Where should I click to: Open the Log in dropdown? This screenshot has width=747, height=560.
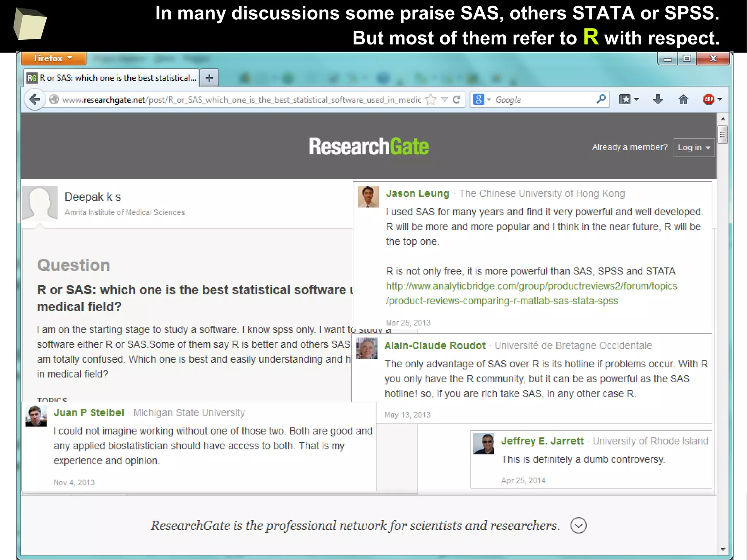[x=694, y=147]
